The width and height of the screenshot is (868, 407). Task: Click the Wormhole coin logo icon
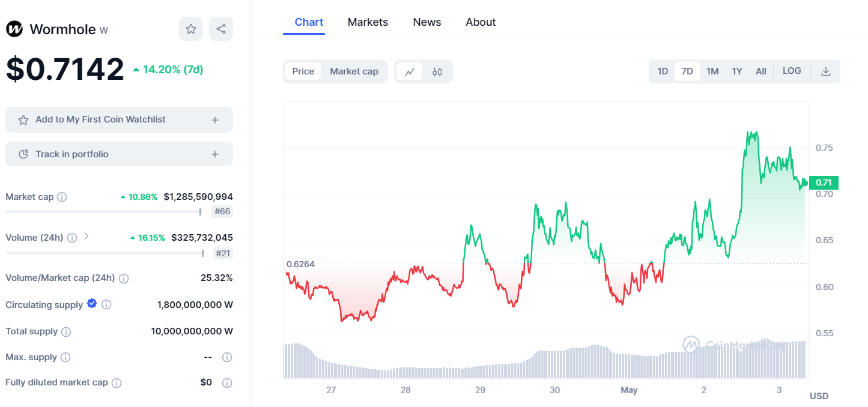[14, 29]
